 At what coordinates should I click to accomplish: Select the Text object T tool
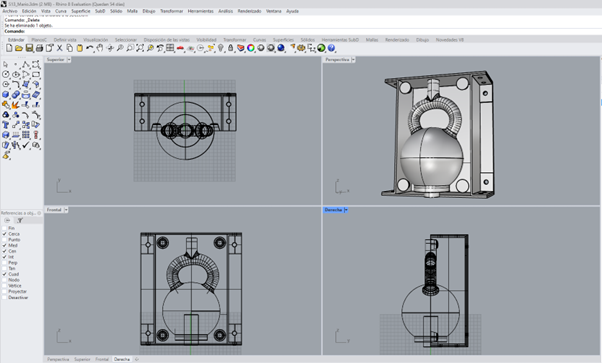tap(6, 125)
